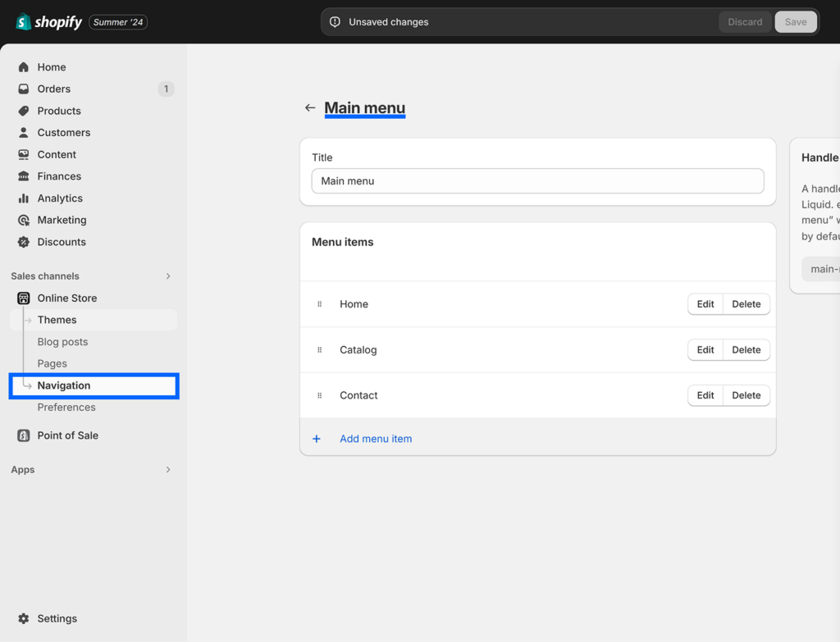Delete the Catalog menu item
Viewport: 840px width, 642px height.
tap(746, 349)
